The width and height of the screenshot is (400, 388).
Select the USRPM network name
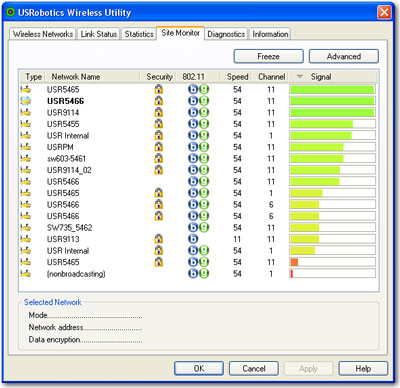(x=60, y=147)
